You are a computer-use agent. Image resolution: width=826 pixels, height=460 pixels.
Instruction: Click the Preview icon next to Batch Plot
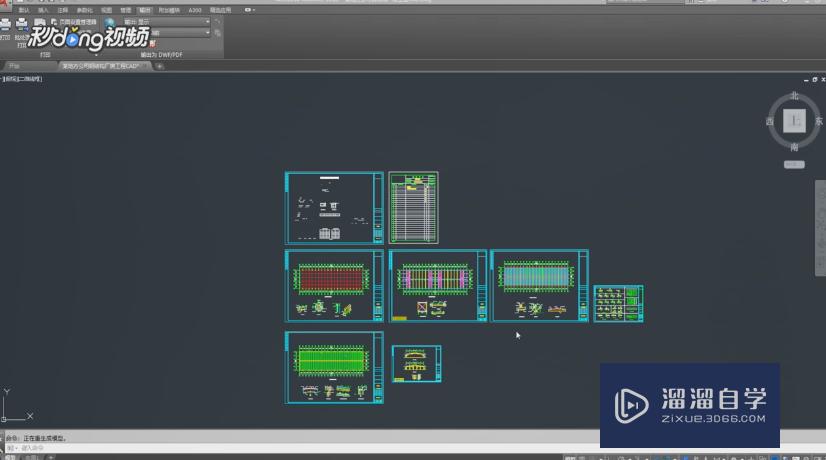point(40,24)
